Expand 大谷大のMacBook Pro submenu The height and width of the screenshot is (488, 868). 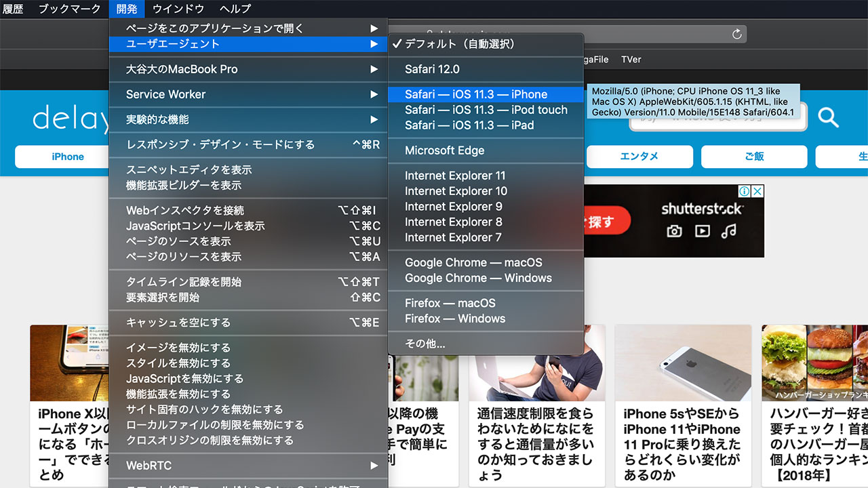coord(248,69)
